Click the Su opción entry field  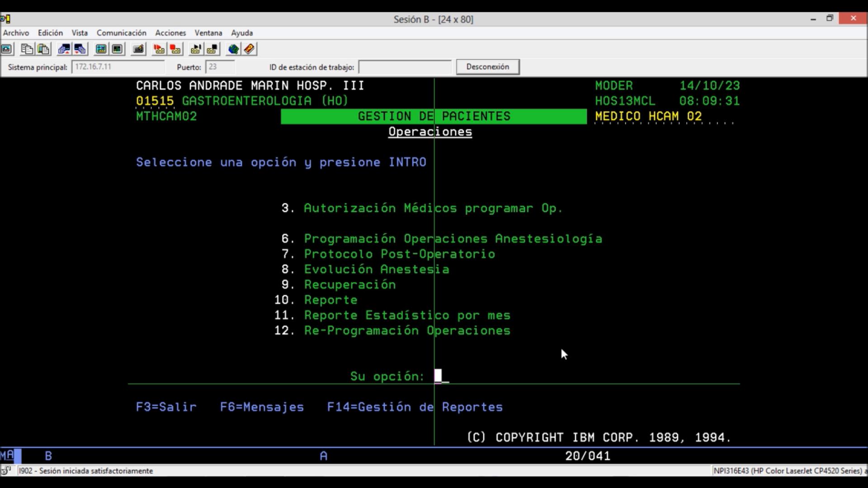[x=441, y=376]
